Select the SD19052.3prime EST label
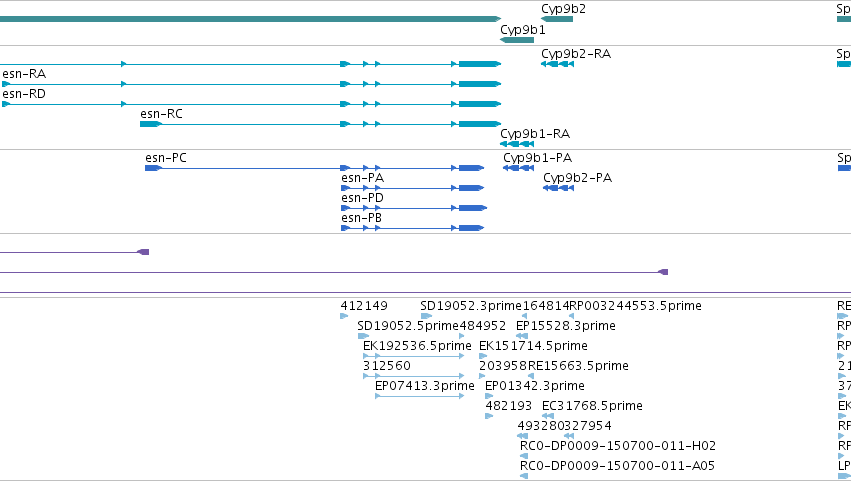Image resolution: width=851 pixels, height=481 pixels. [x=471, y=306]
